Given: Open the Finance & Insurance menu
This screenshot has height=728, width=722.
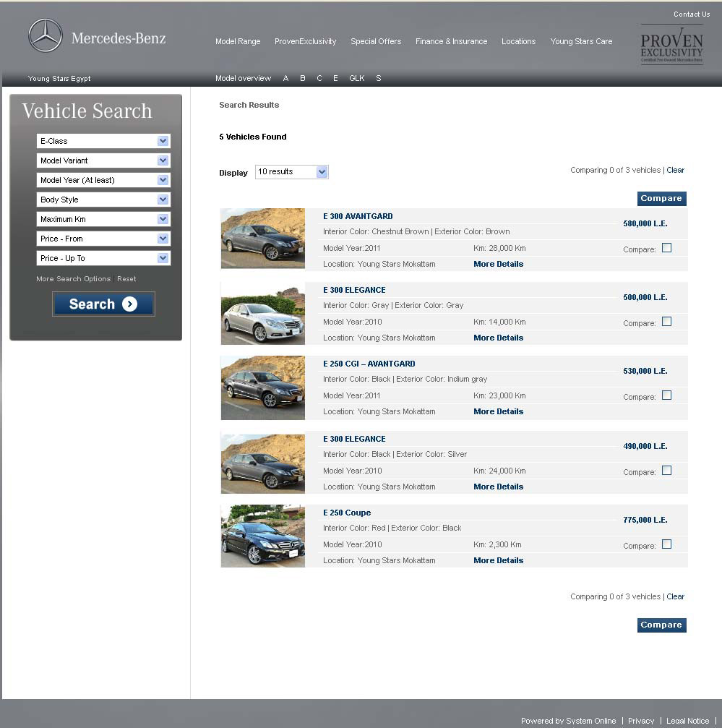Looking at the screenshot, I should (452, 41).
